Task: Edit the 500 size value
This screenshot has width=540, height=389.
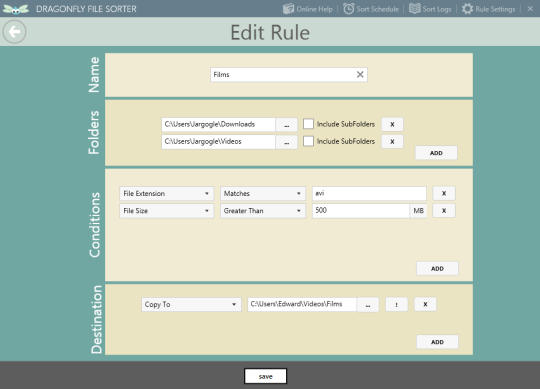Action: (x=361, y=211)
